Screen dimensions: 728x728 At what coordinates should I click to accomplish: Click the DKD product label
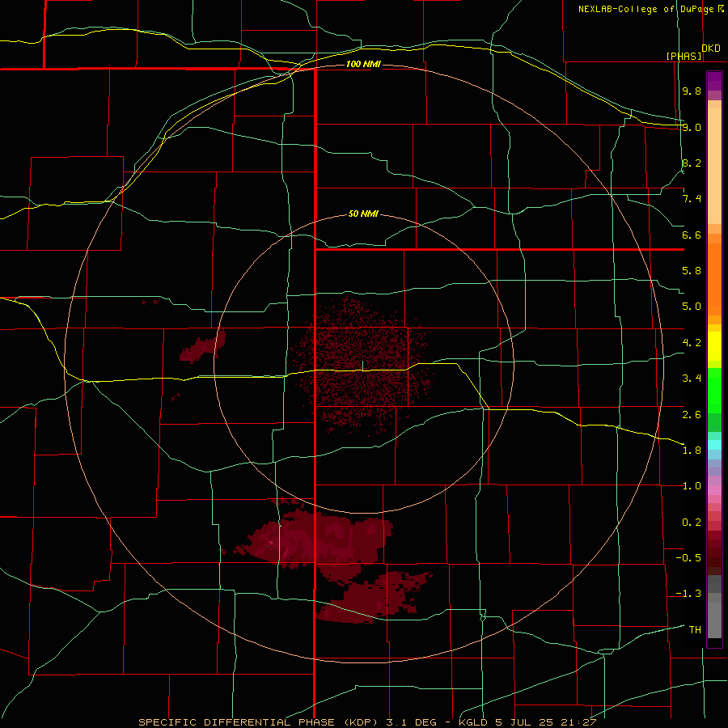point(711,49)
